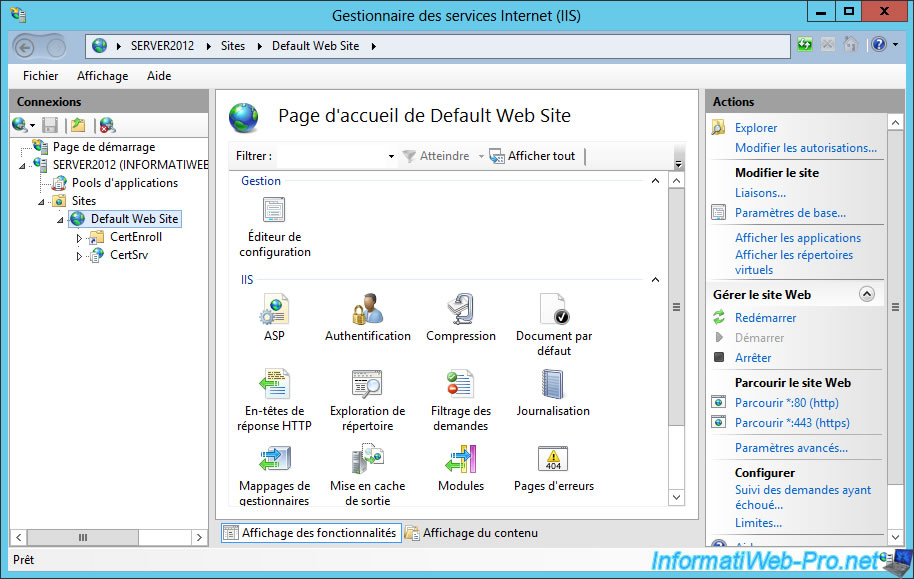This screenshot has width=914, height=579.
Task: Collapse the IIS group section
Action: pos(656,280)
